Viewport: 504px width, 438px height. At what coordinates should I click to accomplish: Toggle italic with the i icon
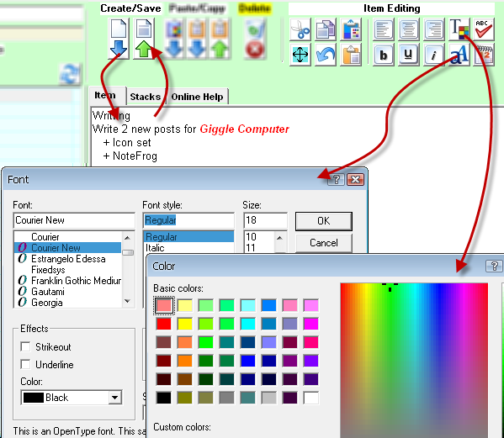tap(434, 55)
